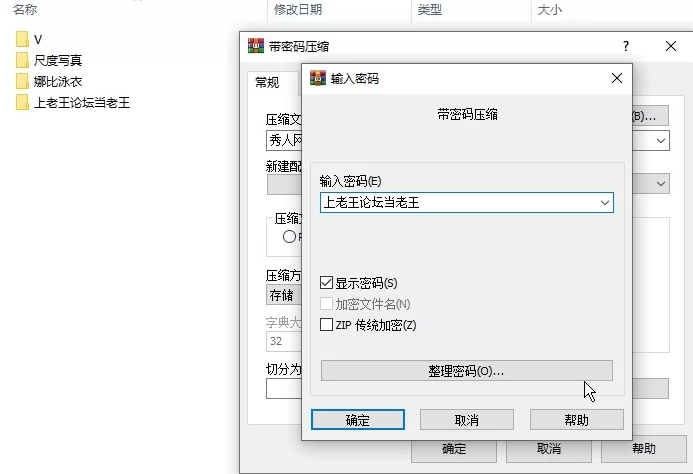The image size is (693, 474).
Task: Click 取消 in the 输入密码 dialog
Action: (467, 420)
